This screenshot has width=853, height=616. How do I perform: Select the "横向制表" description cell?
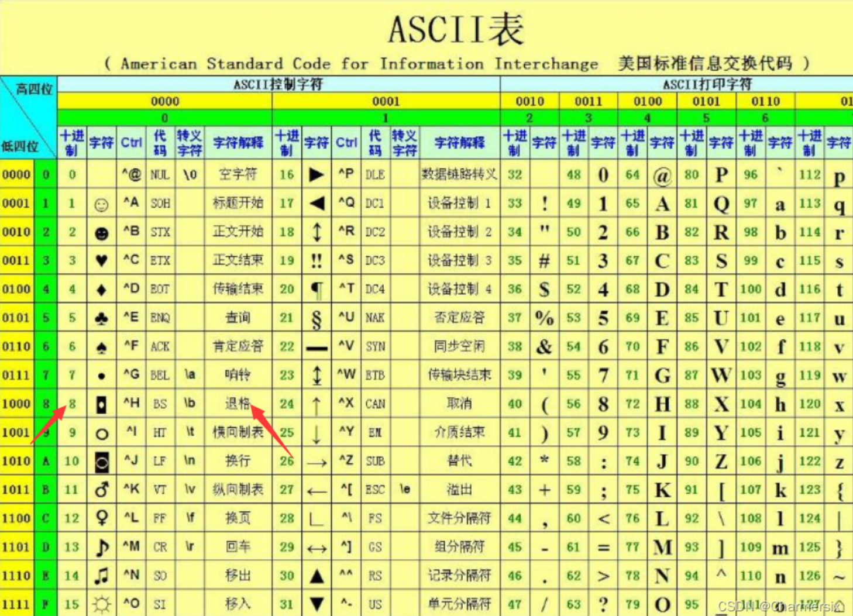pos(238,432)
